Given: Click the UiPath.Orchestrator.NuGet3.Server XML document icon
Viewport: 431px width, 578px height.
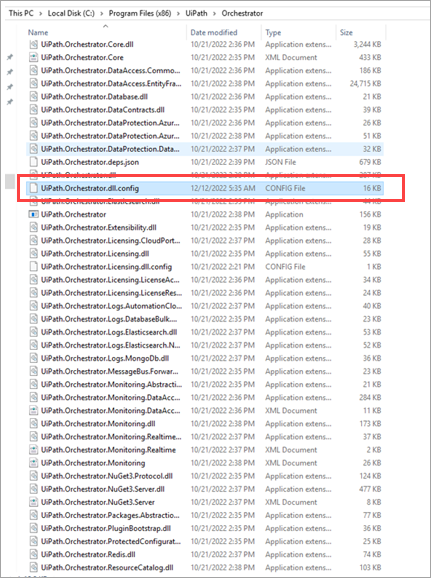Looking at the screenshot, I should click(34, 502).
